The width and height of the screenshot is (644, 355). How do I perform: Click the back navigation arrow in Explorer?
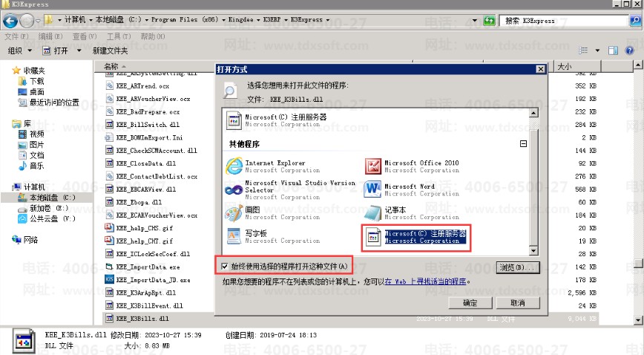coord(10,21)
